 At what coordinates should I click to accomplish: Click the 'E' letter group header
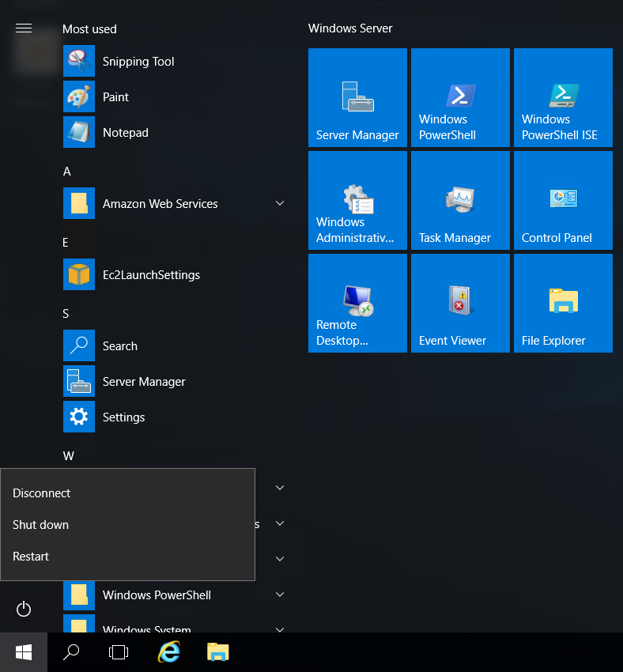[66, 243]
